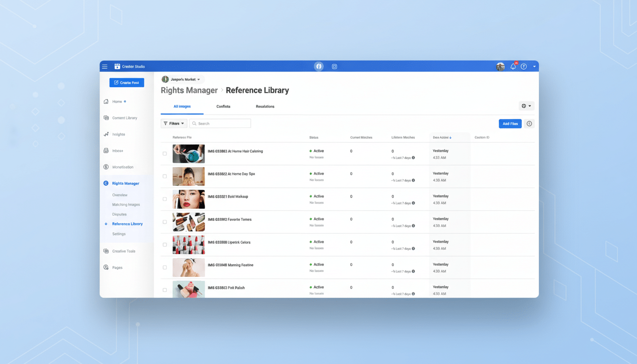Screen dimensions: 637x364
Task: Open the Favorite Tones image thumbnail
Action: pyautogui.click(x=189, y=222)
